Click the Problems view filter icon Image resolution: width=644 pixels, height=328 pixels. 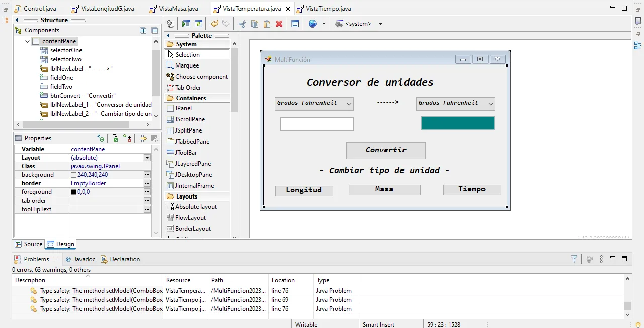click(574, 259)
